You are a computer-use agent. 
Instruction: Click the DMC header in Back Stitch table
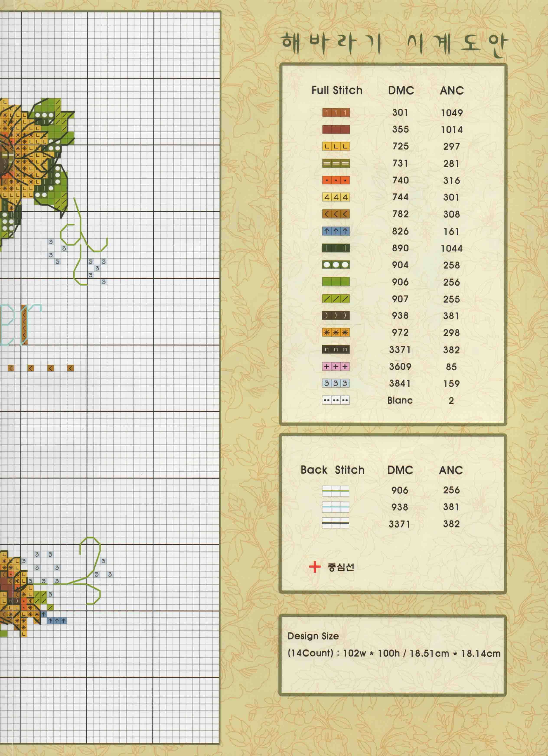400,470
